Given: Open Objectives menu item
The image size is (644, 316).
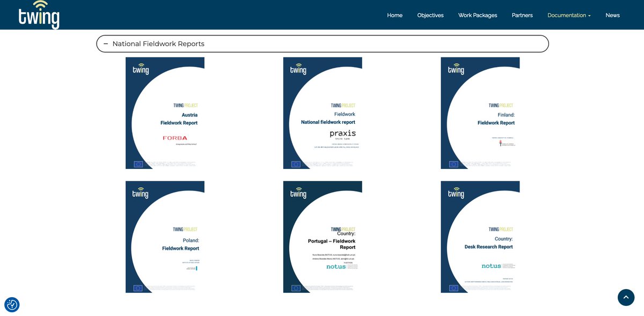Looking at the screenshot, I should (x=430, y=16).
